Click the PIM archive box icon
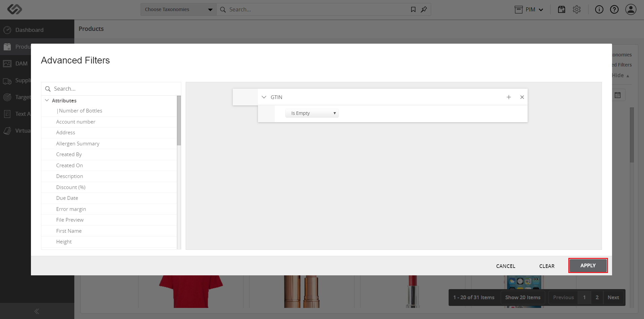The image size is (644, 319). [519, 9]
